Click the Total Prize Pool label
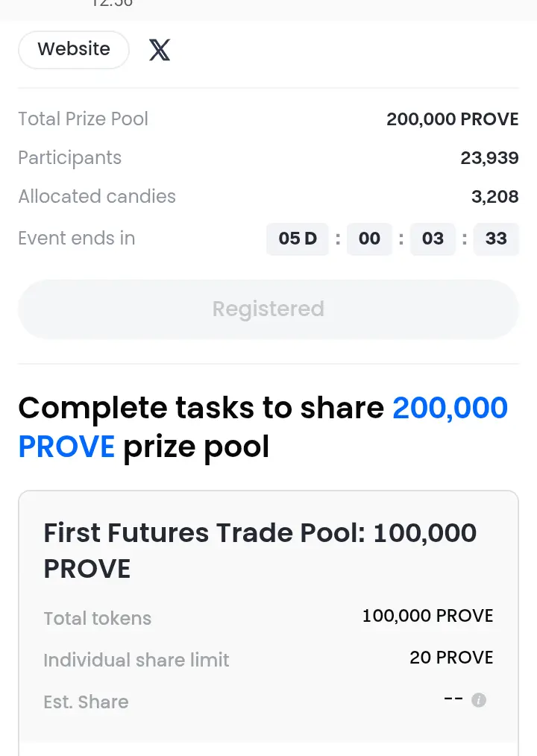This screenshot has height=756, width=537. pos(83,119)
